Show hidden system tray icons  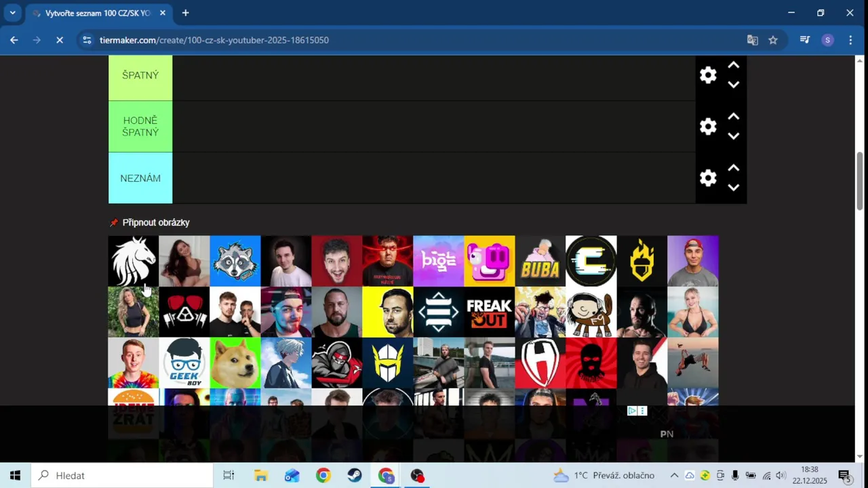pyautogui.click(x=674, y=475)
